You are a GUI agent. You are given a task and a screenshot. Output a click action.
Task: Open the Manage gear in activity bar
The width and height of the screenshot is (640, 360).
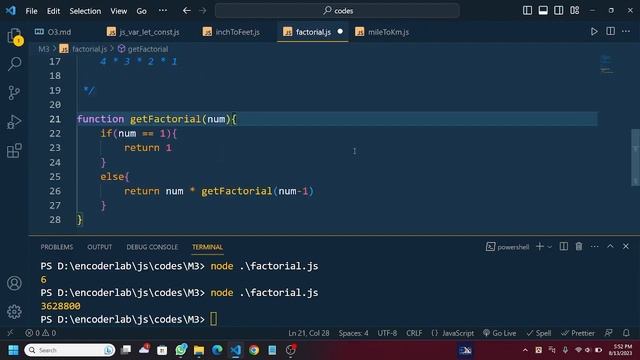point(14,312)
